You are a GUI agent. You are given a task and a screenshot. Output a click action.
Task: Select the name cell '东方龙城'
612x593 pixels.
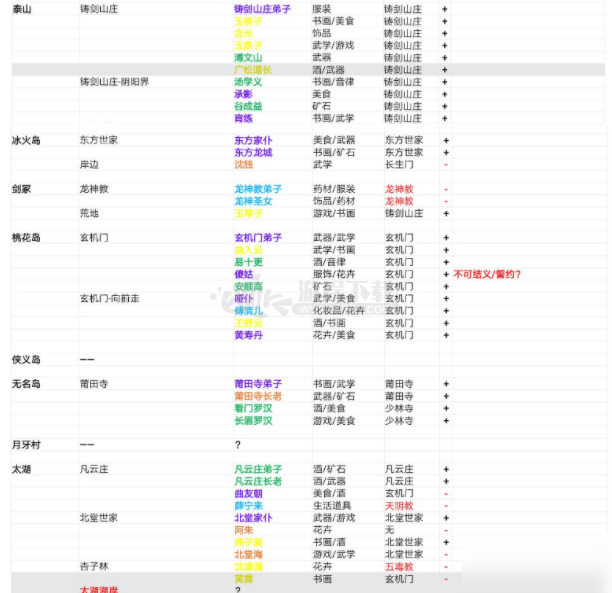point(253,152)
